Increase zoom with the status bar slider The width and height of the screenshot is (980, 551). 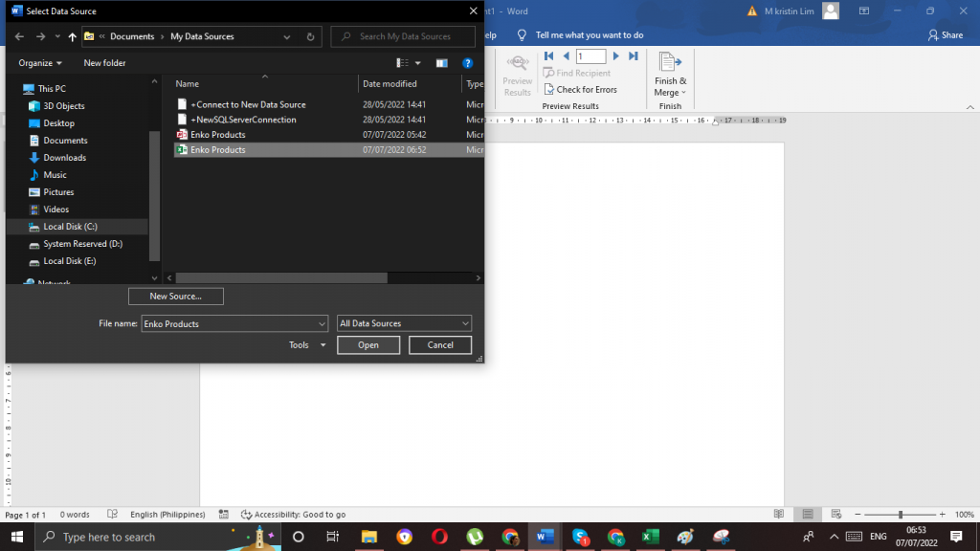pyautogui.click(x=941, y=514)
